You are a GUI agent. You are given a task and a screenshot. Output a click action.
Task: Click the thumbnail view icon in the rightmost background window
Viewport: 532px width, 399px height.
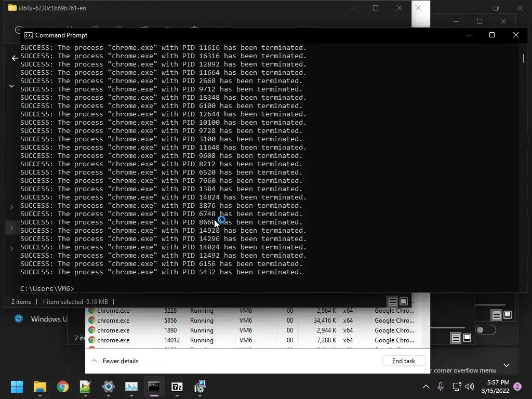click(508, 315)
